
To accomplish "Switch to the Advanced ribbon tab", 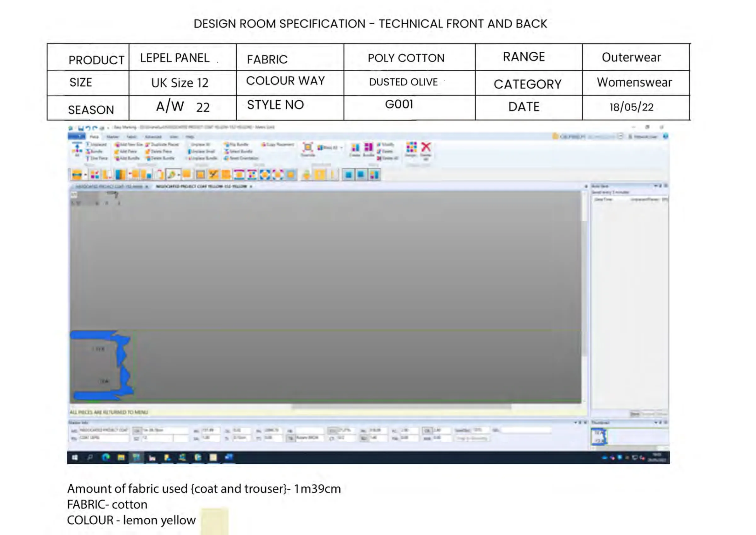I will pyautogui.click(x=153, y=137).
